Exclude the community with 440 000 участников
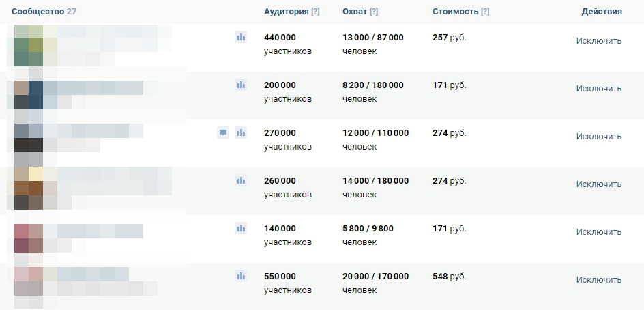 598,40
